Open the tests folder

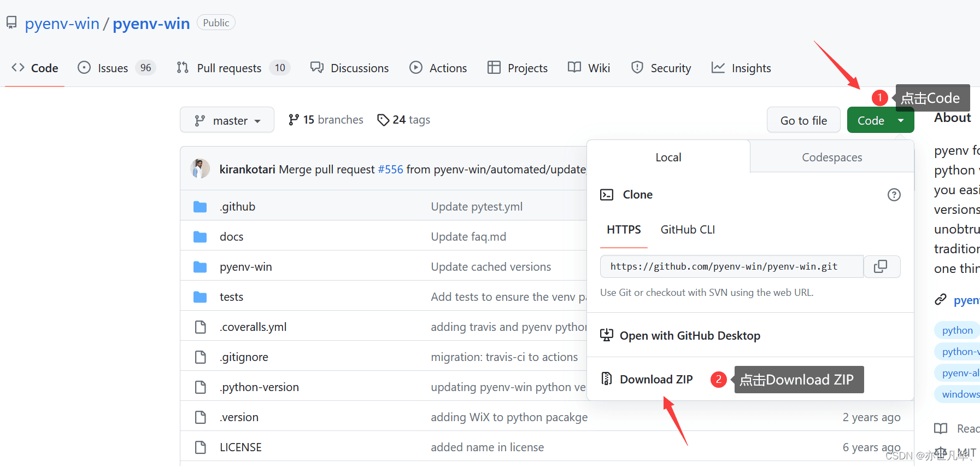[x=232, y=297]
